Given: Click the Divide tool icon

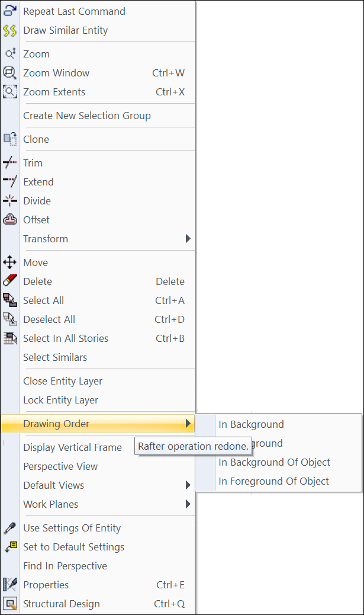Looking at the screenshot, I should 9,201.
